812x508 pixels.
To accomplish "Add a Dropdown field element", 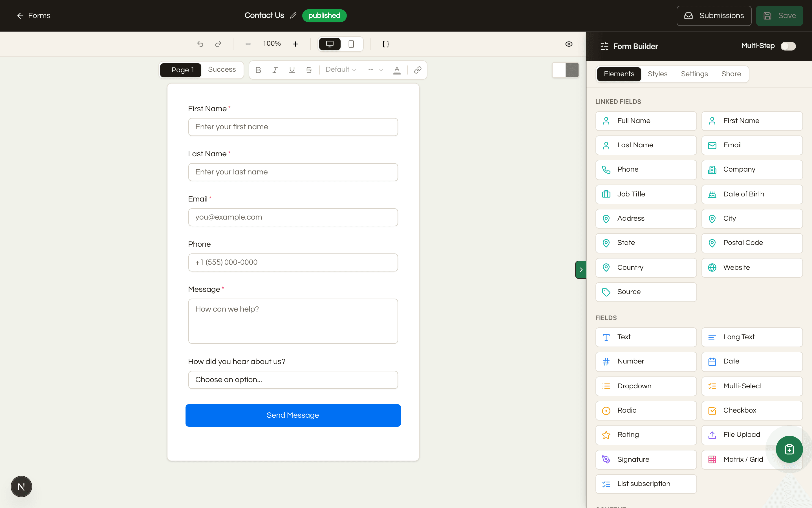I will [646, 386].
